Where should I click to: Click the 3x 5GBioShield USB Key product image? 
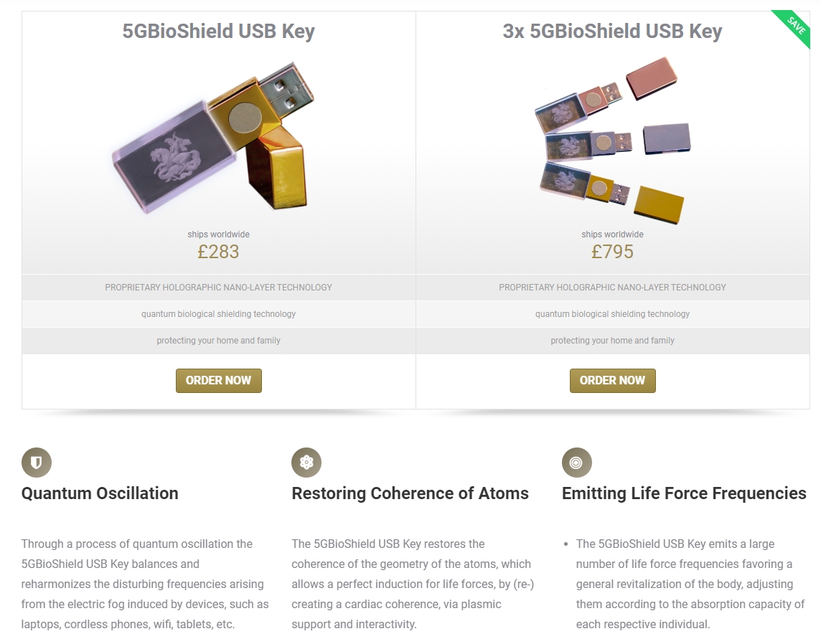612,140
